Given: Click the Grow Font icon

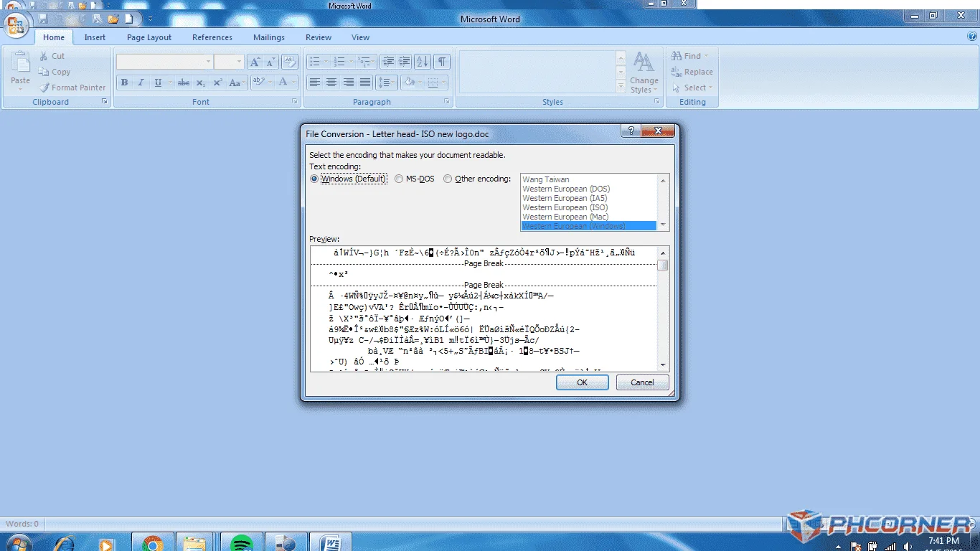Looking at the screenshot, I should (x=255, y=62).
